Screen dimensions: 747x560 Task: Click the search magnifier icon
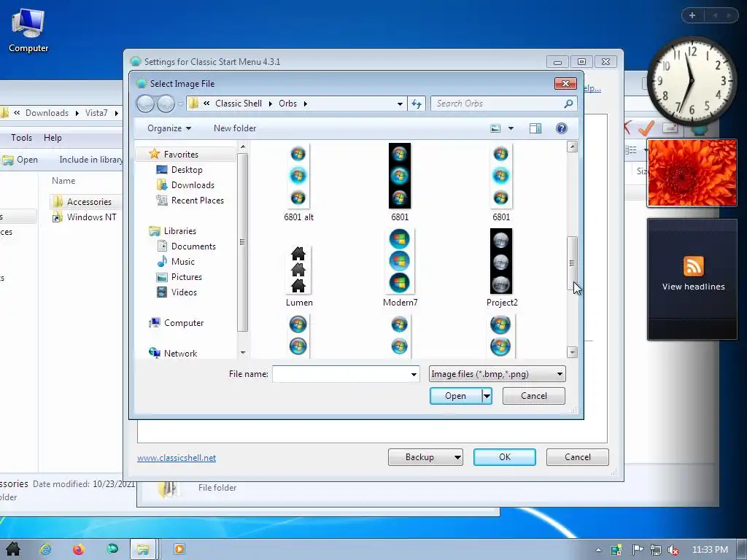tap(568, 104)
